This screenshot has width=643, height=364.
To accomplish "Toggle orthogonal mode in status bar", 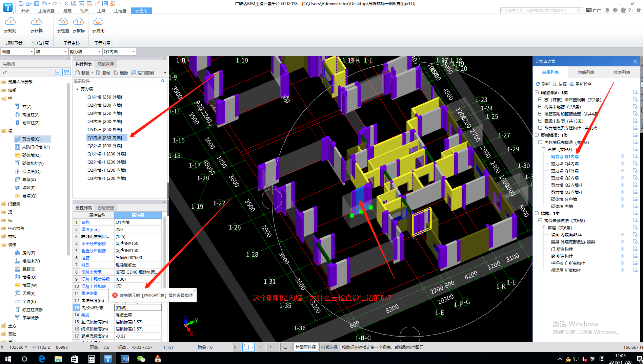I will point(237,347).
